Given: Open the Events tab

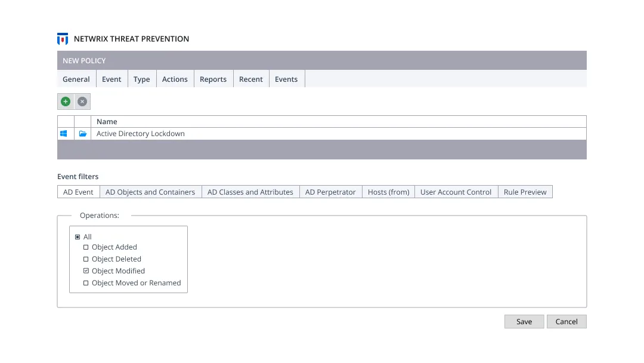Looking at the screenshot, I should (x=286, y=79).
